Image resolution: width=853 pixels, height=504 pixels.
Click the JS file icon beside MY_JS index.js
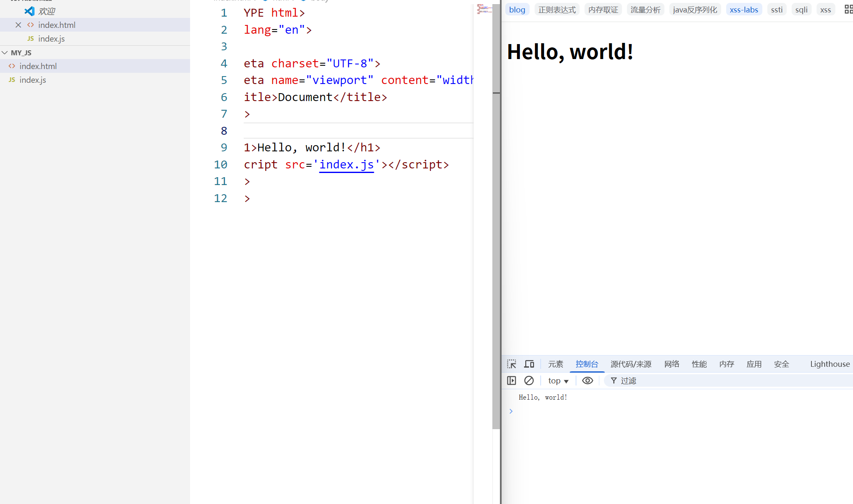(12, 80)
